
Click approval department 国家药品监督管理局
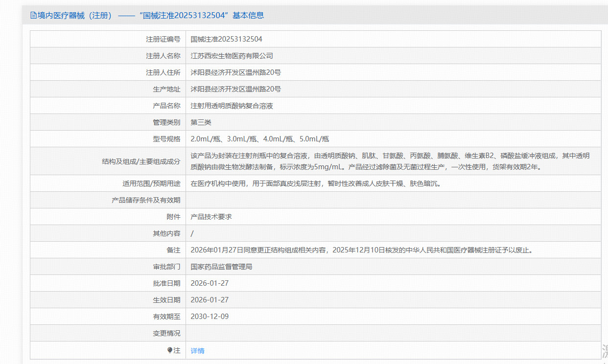(221, 267)
